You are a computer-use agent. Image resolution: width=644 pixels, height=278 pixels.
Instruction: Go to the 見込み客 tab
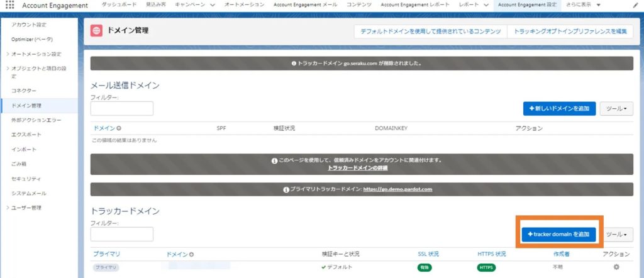156,5
